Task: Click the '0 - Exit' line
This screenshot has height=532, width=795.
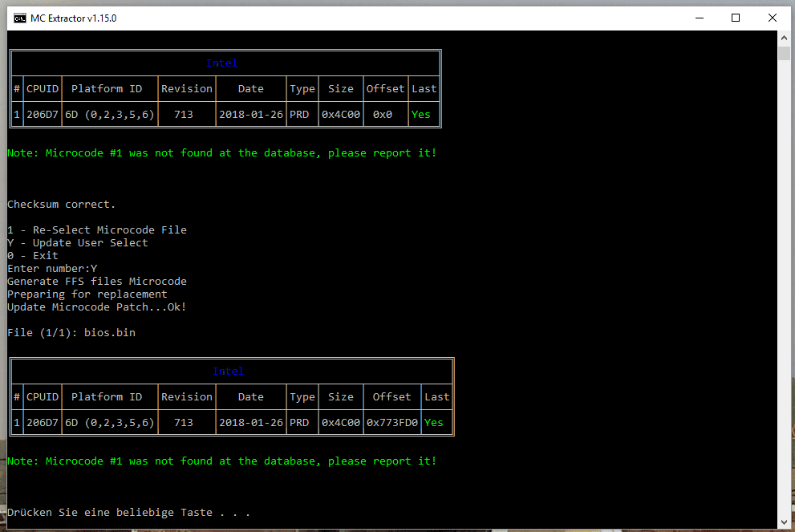Action: (x=33, y=256)
